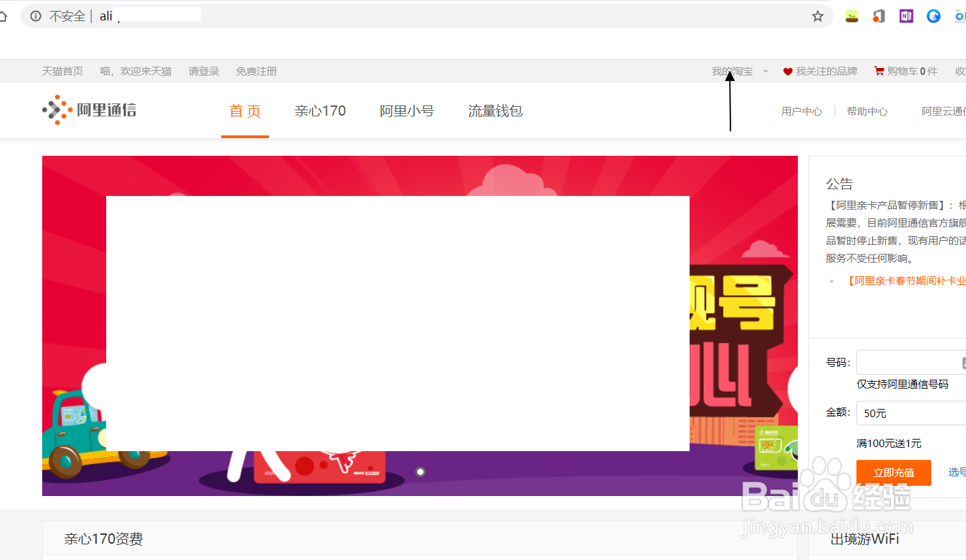The height and width of the screenshot is (560, 966).
Task: Click the home icon left of the address bar
Action: click(3, 16)
